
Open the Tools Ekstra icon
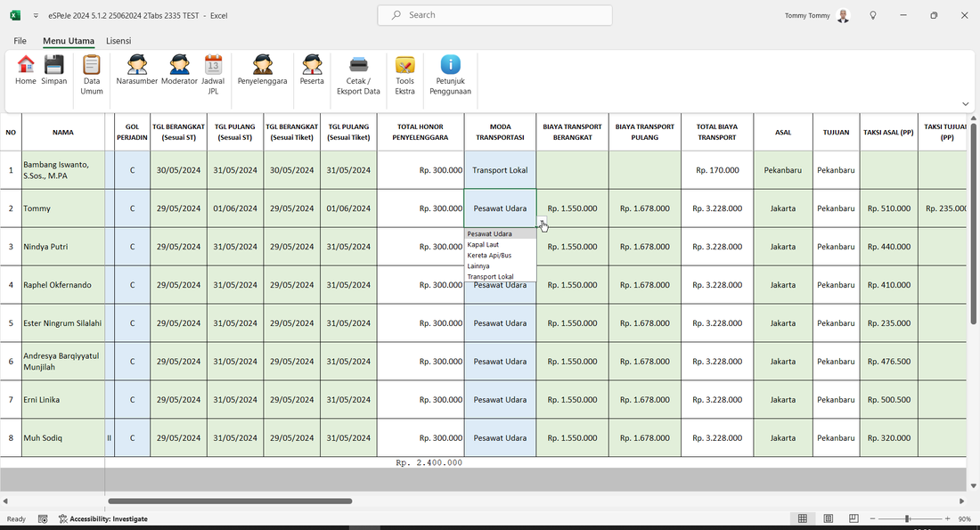tap(404, 66)
